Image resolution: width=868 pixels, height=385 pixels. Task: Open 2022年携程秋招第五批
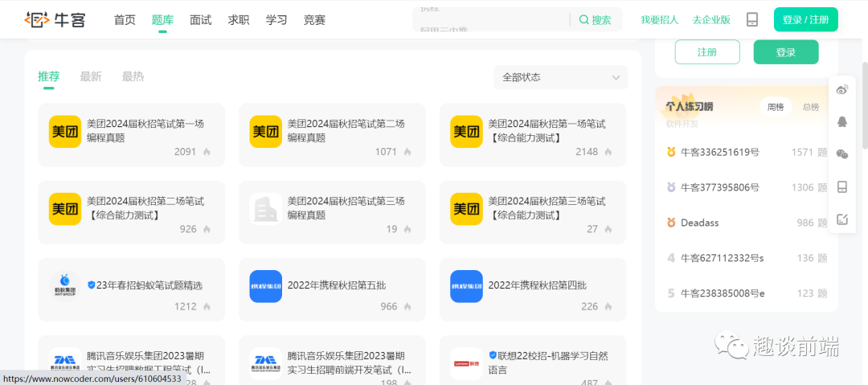pyautogui.click(x=337, y=286)
